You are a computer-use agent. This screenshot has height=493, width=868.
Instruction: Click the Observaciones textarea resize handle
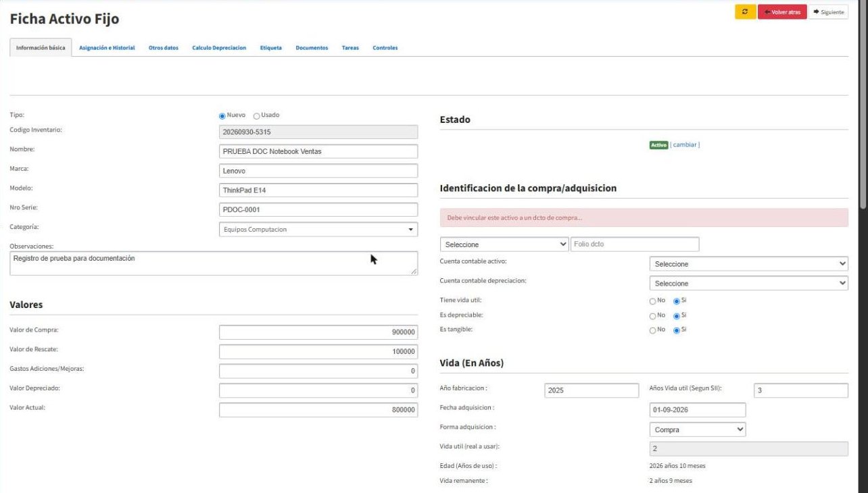(414, 271)
